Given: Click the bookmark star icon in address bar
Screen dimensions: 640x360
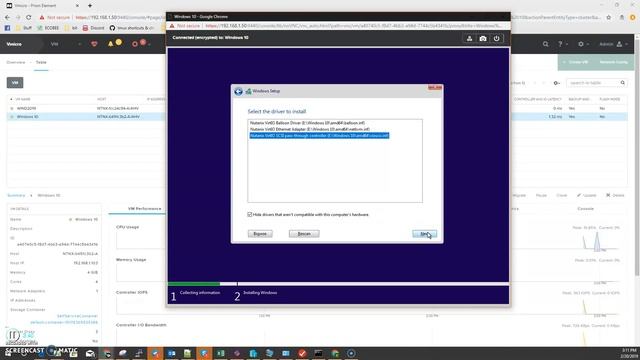Looking at the screenshot, I should click(609, 18).
